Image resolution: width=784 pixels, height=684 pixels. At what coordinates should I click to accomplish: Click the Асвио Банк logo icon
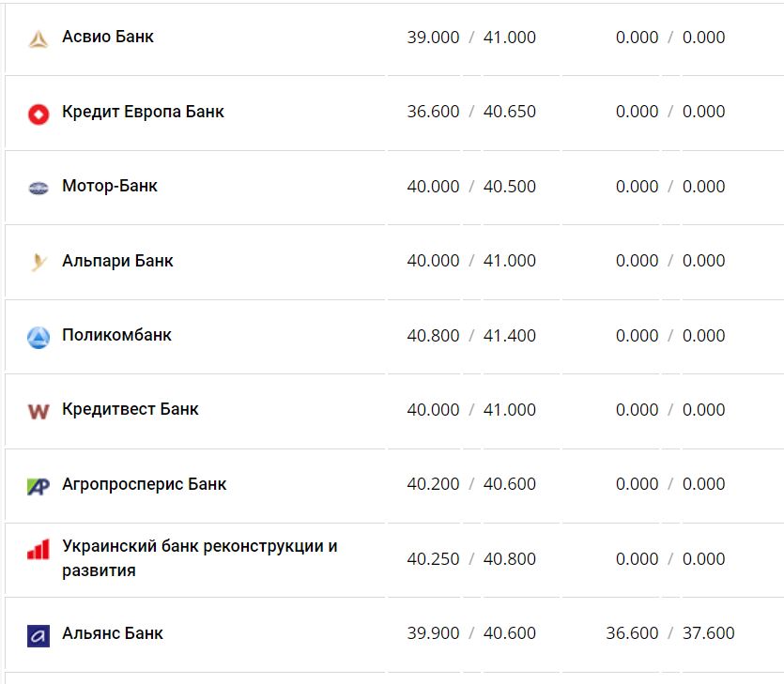38,38
